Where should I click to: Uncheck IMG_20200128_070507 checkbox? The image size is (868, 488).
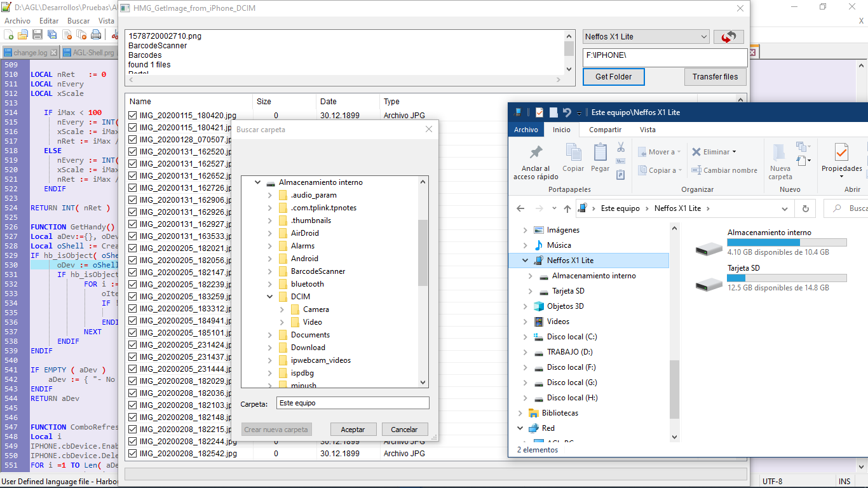pyautogui.click(x=133, y=140)
